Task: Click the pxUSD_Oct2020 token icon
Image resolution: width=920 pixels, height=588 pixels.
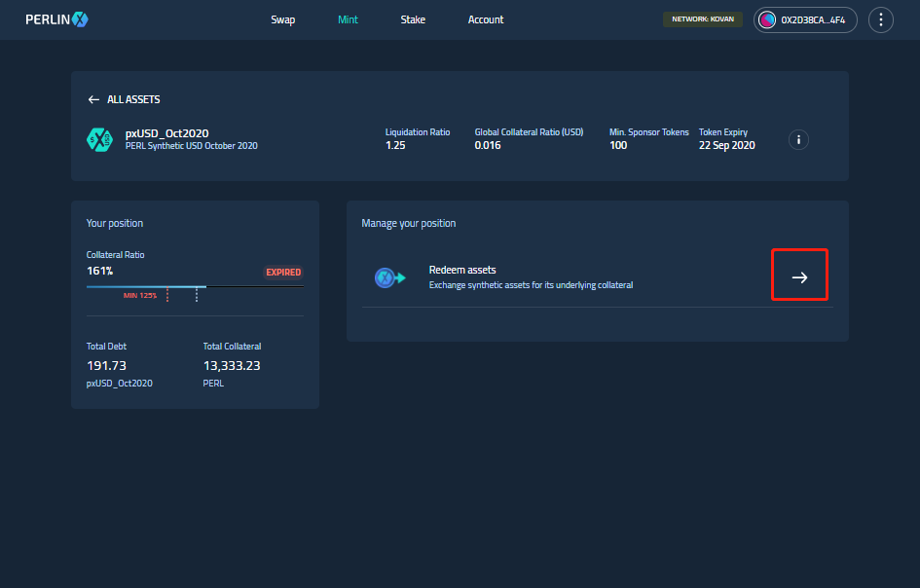Action: (99, 139)
